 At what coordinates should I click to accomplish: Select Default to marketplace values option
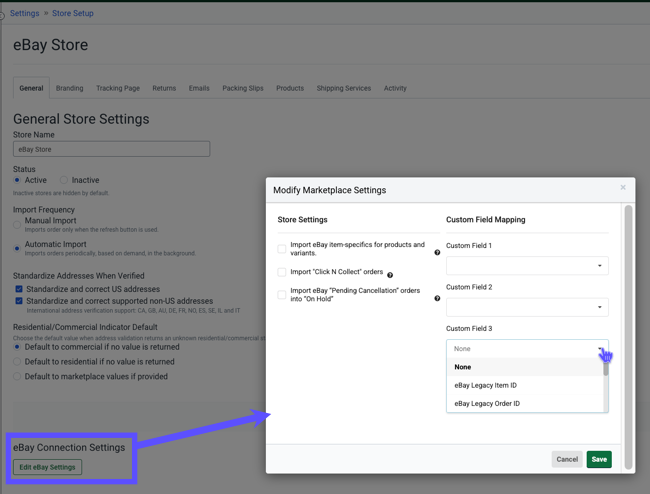(x=17, y=376)
